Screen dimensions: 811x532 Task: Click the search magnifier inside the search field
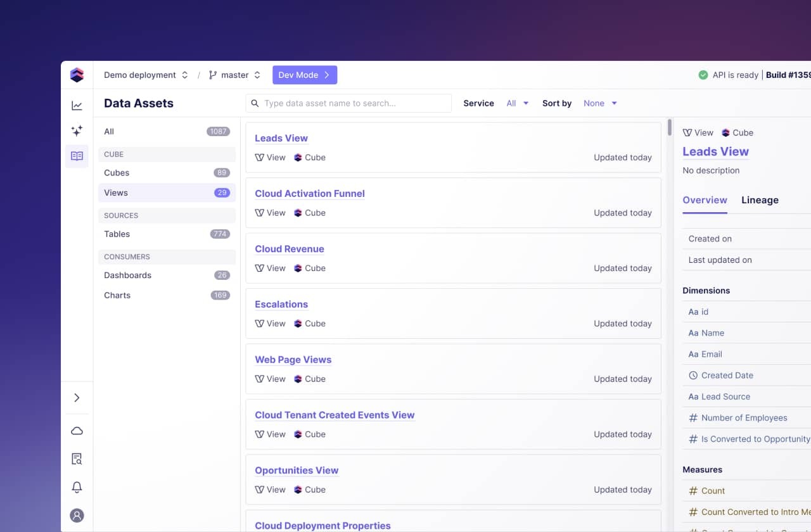[255, 103]
